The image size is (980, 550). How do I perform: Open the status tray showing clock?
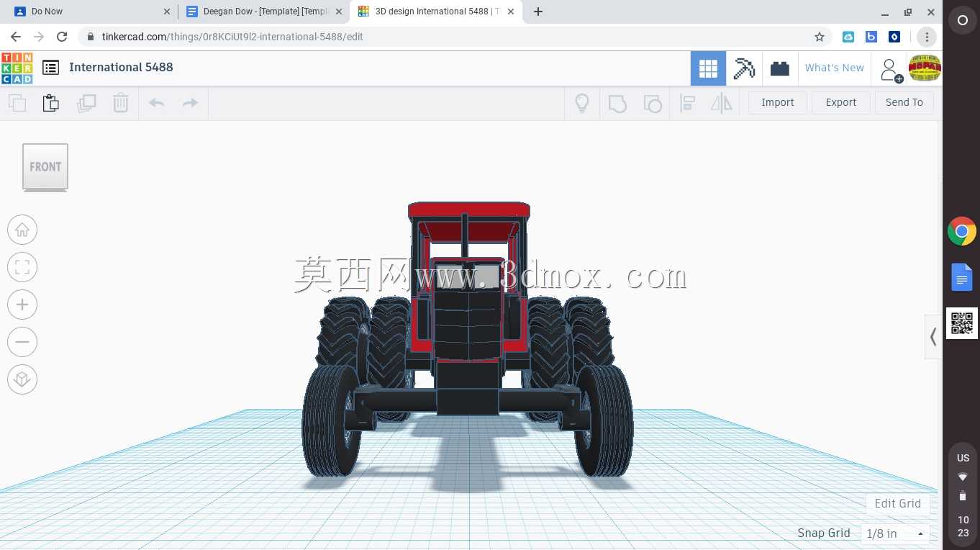pyautogui.click(x=963, y=494)
